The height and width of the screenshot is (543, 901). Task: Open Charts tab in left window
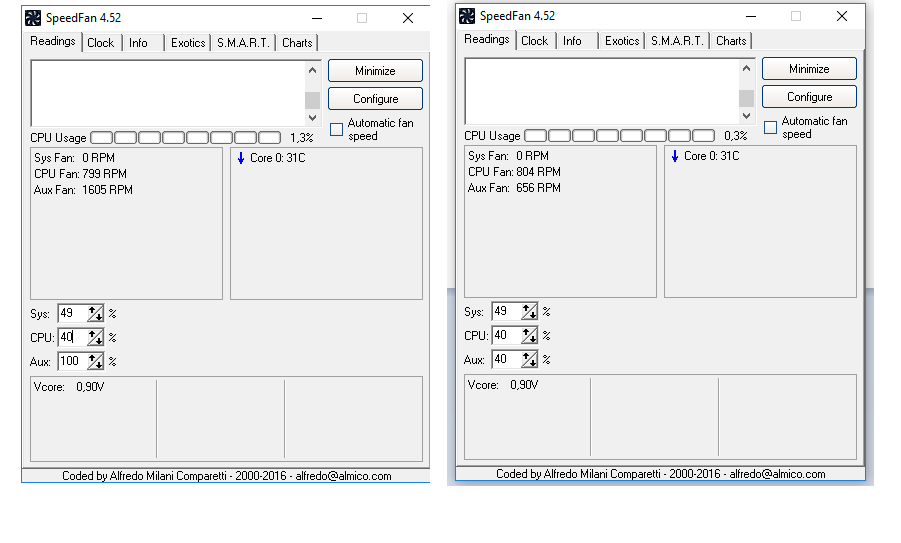(x=297, y=43)
